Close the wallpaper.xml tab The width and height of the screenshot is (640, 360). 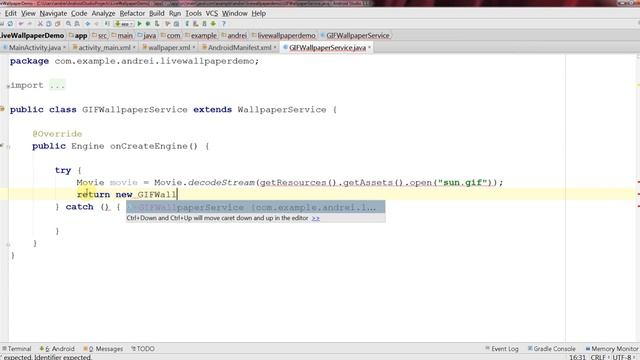tap(194, 48)
